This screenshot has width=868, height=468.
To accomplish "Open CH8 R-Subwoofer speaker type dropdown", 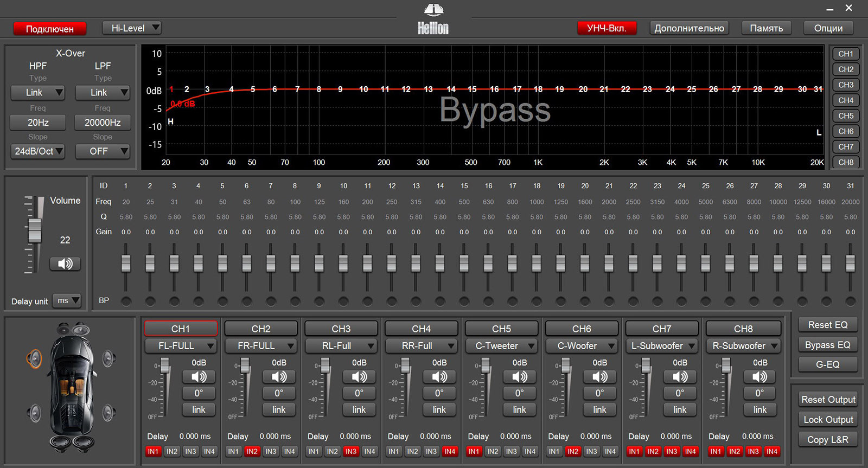I will tap(743, 346).
